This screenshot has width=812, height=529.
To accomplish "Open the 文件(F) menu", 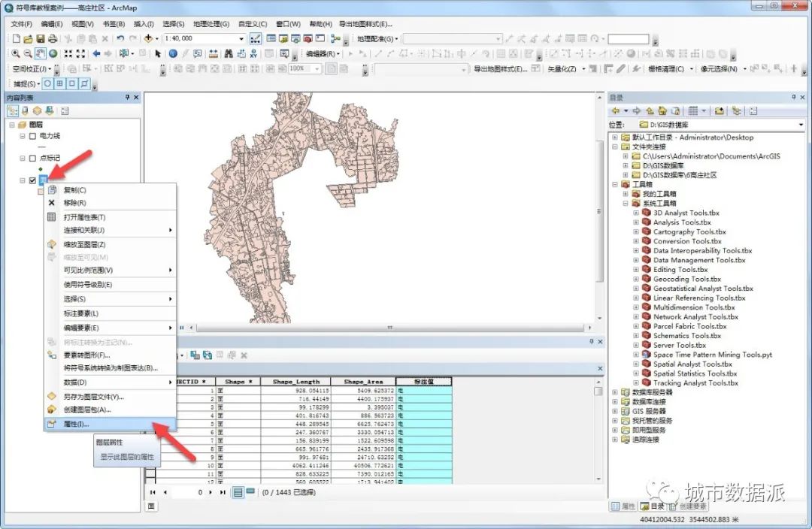I will click(22, 24).
